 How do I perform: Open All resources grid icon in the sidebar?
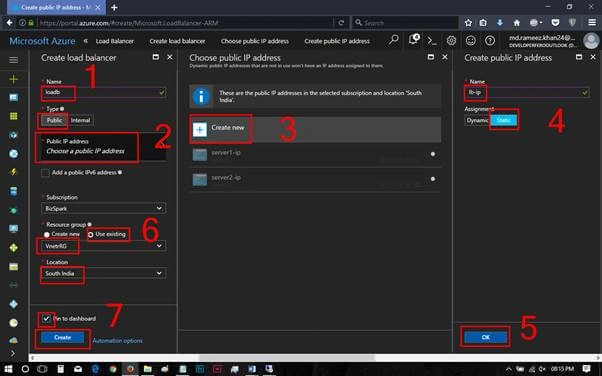pos(13,116)
